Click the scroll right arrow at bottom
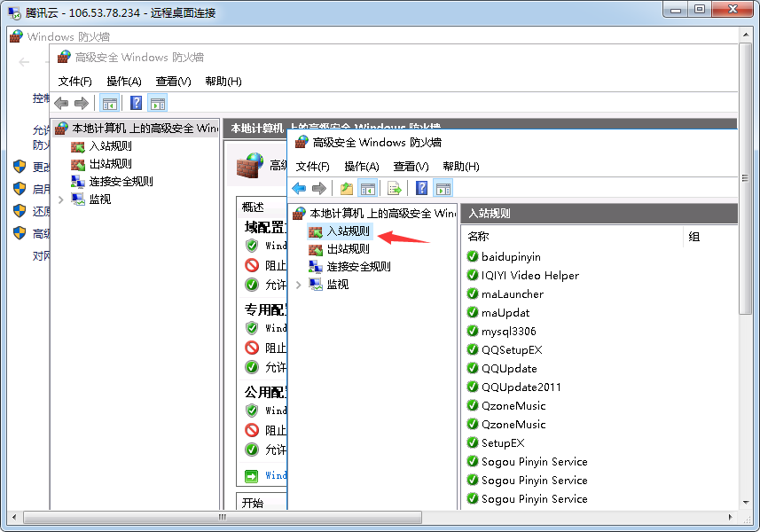Image resolution: width=760 pixels, height=532 pixels. (x=731, y=517)
